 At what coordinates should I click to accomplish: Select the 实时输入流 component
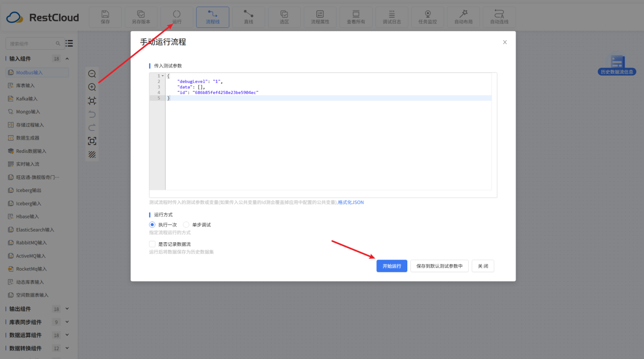coord(37,164)
